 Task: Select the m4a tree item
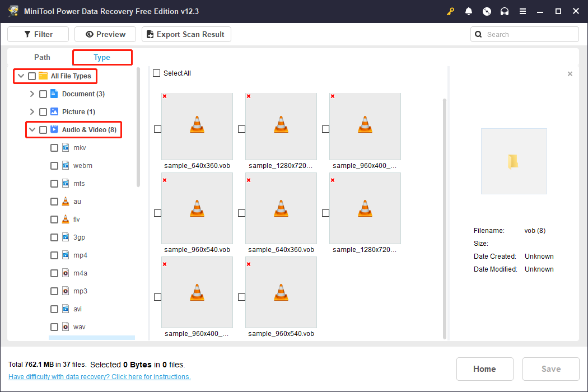(x=80, y=273)
